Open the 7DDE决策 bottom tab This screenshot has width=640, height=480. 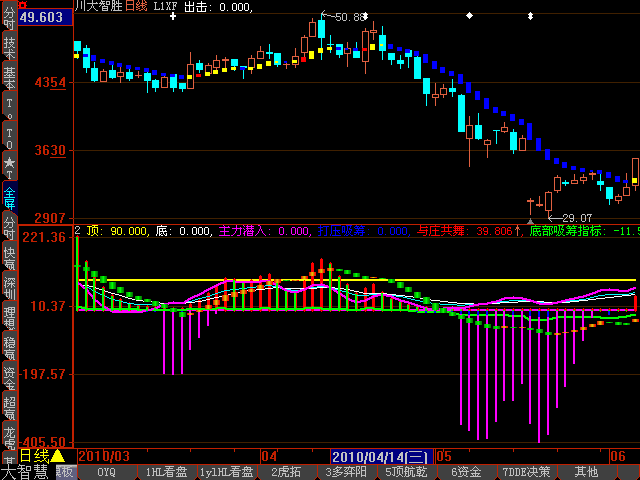(x=526, y=472)
